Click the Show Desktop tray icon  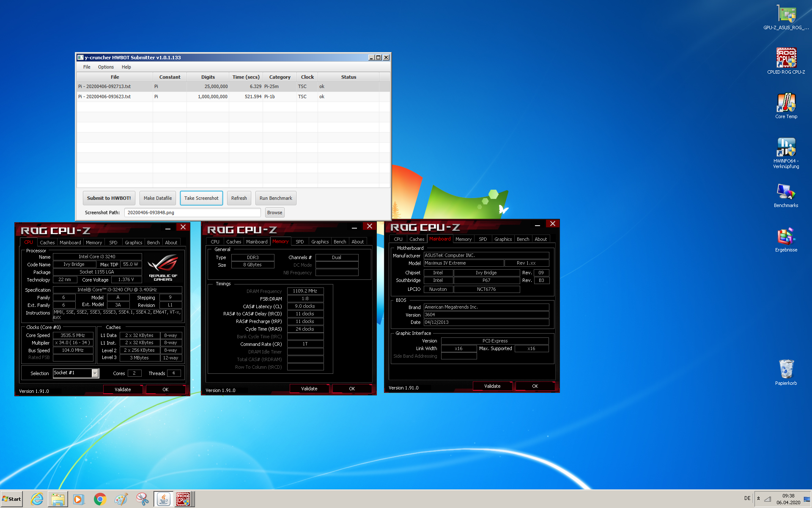coord(807,499)
